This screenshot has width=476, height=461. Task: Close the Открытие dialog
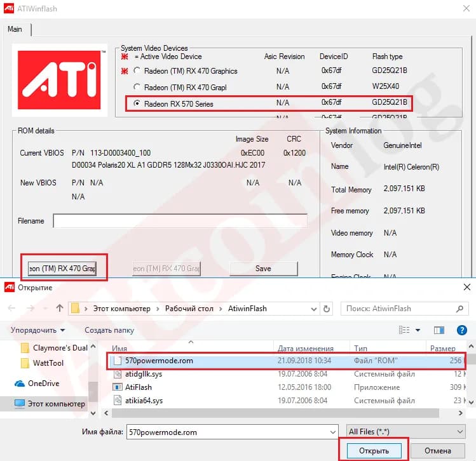point(467,287)
